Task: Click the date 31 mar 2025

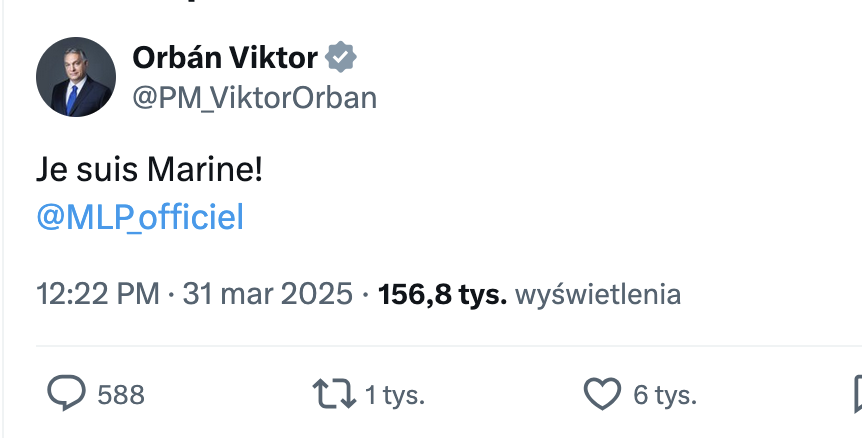Action: coord(268,295)
